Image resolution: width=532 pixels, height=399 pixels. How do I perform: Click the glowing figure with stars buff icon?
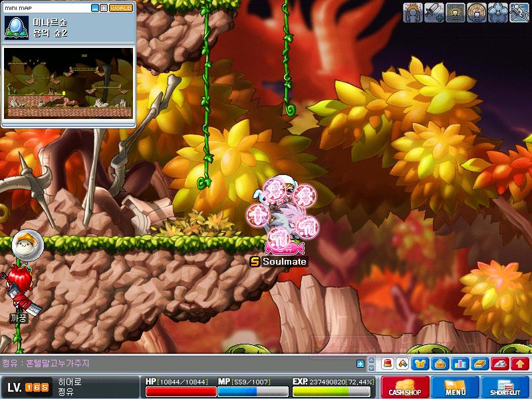(x=456, y=13)
